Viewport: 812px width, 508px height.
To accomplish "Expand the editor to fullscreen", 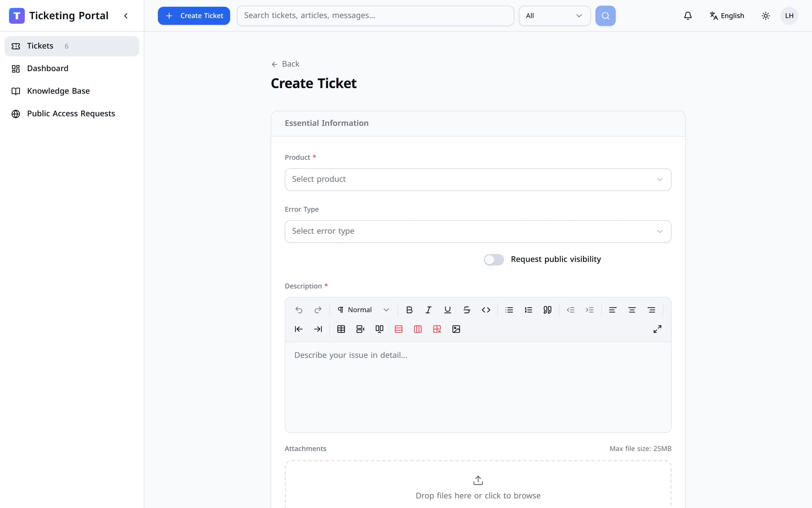I will point(657,329).
